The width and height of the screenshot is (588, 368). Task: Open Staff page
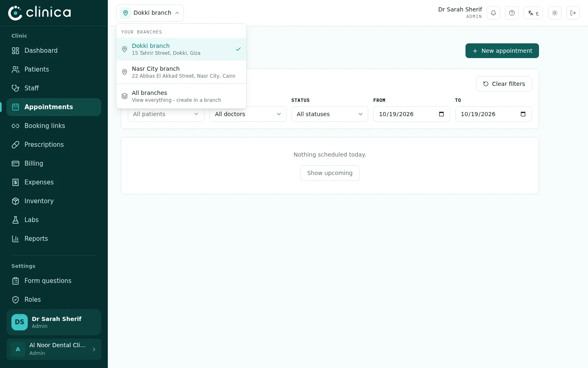pos(54,88)
